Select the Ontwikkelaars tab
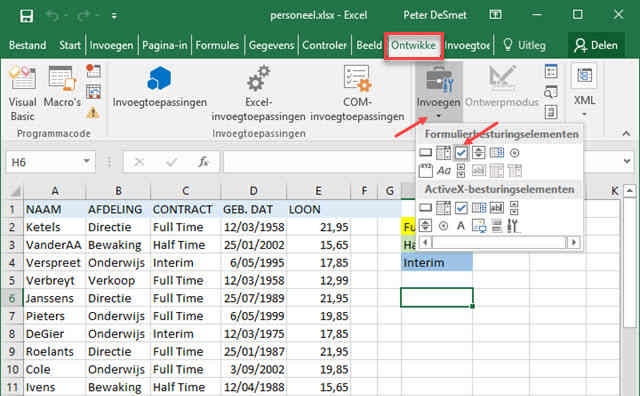Screen dimensions: 640x396 point(414,45)
